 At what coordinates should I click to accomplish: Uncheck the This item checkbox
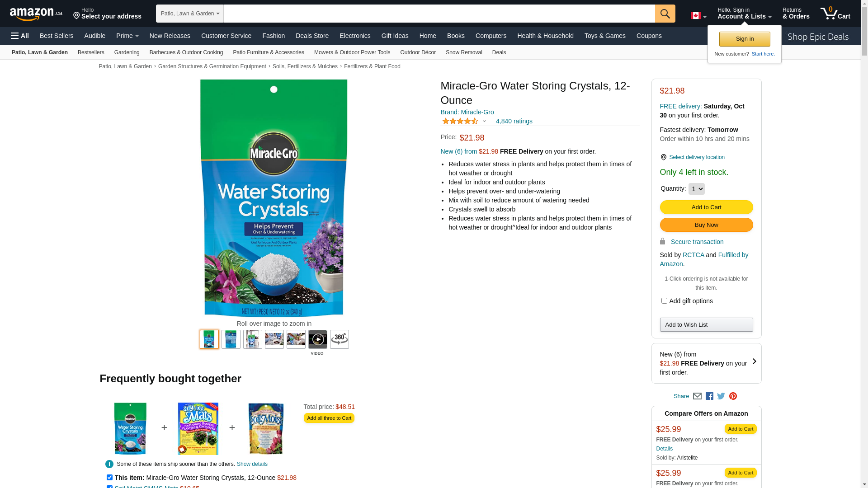[x=109, y=478]
